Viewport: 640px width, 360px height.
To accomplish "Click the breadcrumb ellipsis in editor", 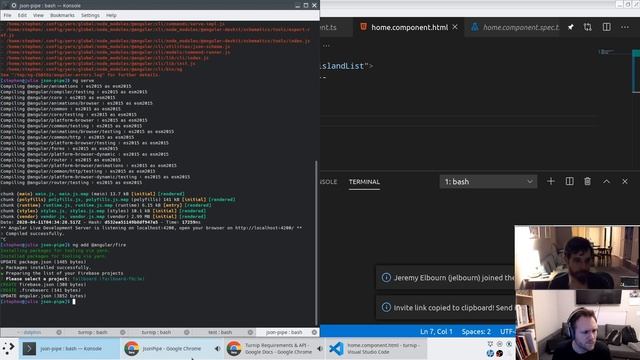I will pyautogui.click(x=326, y=45).
